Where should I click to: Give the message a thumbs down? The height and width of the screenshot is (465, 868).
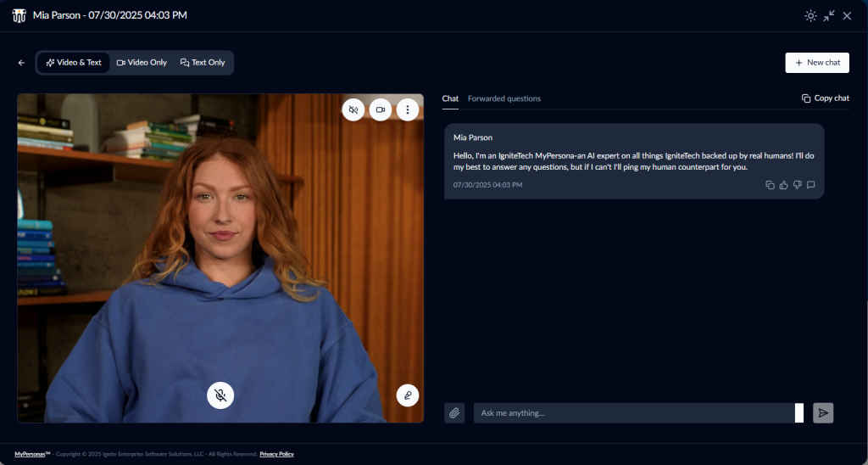coord(797,185)
